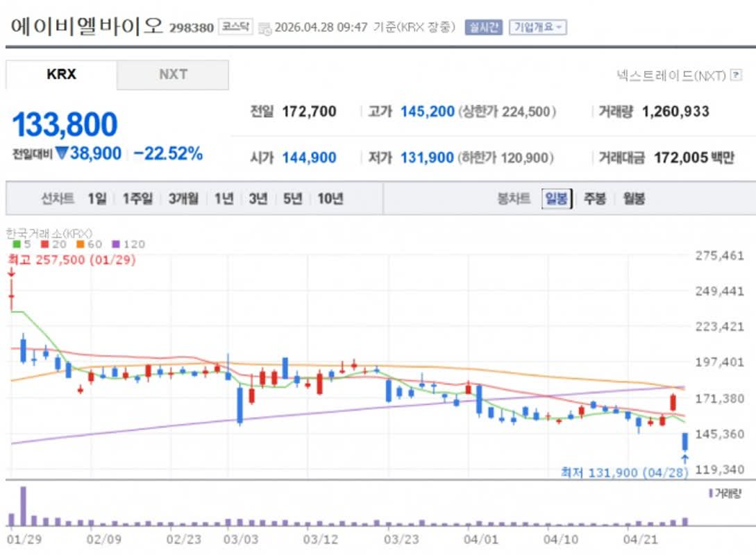Choose the 1년 line chart range
756x555 pixels.
(224, 199)
